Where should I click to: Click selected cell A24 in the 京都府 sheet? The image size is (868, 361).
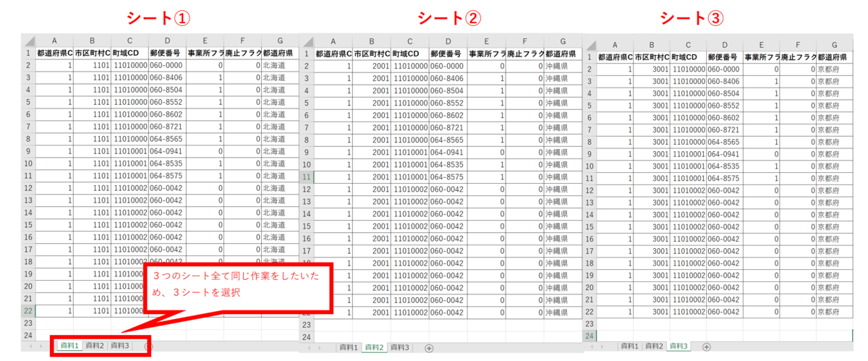pyautogui.click(x=616, y=336)
